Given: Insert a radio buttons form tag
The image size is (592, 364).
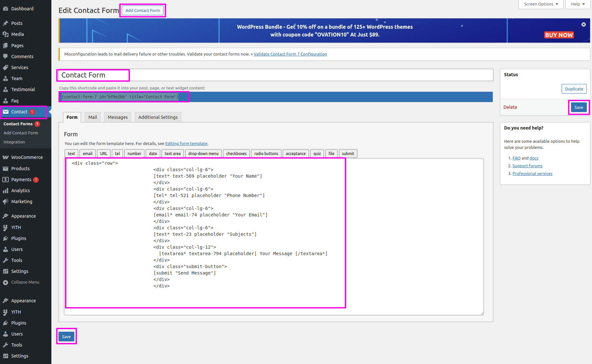Looking at the screenshot, I should (266, 153).
